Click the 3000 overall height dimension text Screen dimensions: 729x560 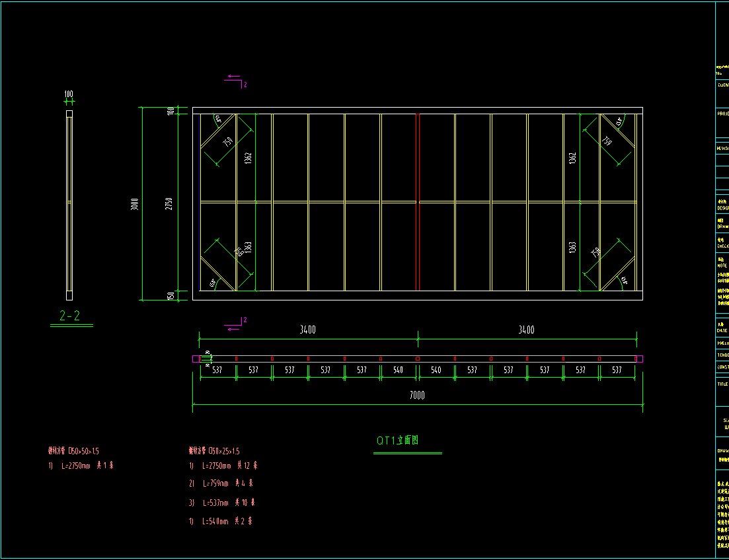pos(134,203)
